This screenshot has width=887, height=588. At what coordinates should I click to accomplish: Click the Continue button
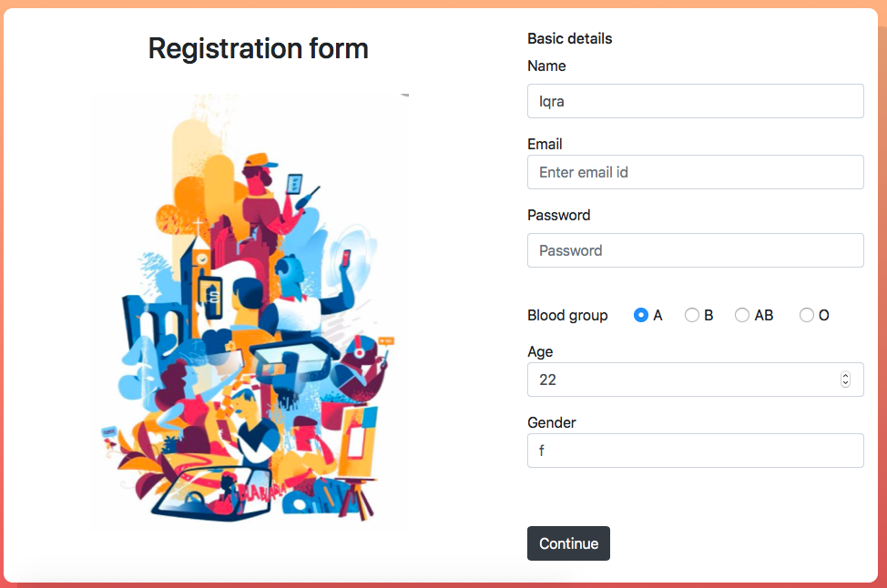pyautogui.click(x=568, y=543)
